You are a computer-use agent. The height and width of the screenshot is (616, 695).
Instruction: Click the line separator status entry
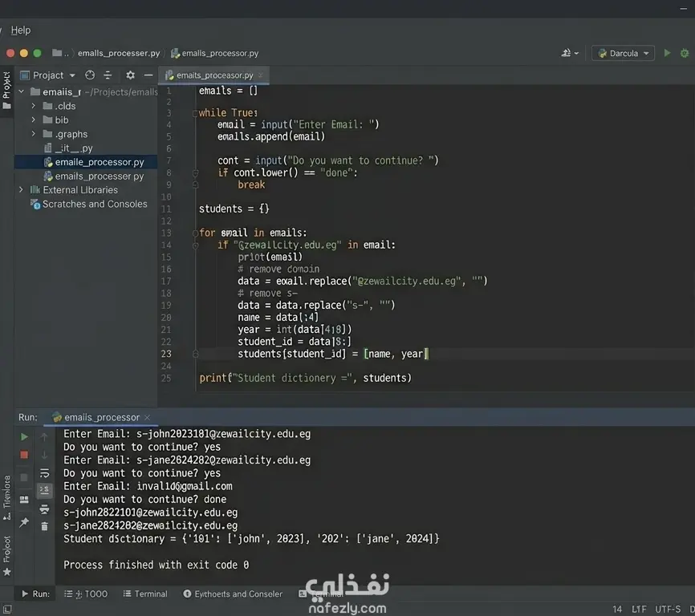click(639, 610)
